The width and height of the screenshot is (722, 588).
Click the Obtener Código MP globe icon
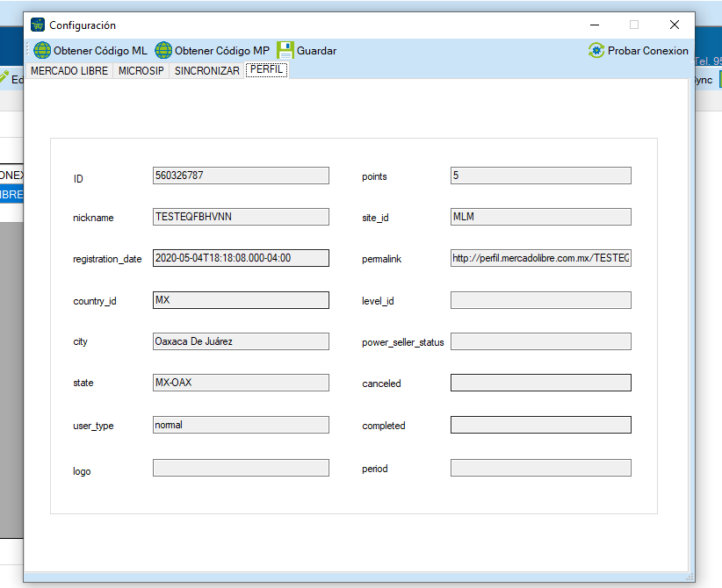coord(163,50)
